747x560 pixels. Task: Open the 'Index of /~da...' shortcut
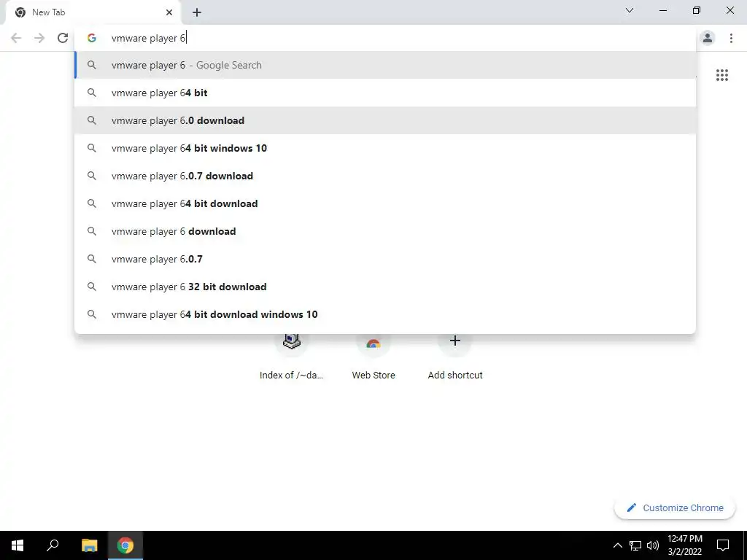pyautogui.click(x=292, y=357)
